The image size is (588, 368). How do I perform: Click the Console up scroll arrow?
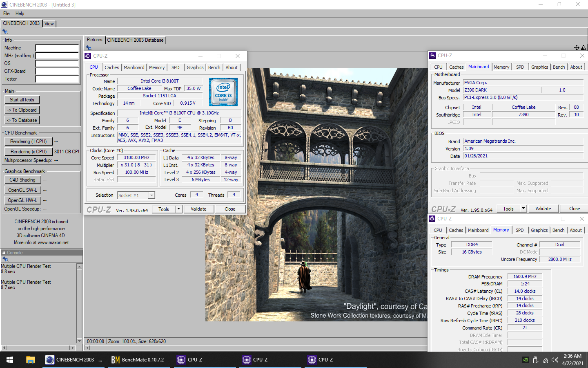pyautogui.click(x=79, y=267)
